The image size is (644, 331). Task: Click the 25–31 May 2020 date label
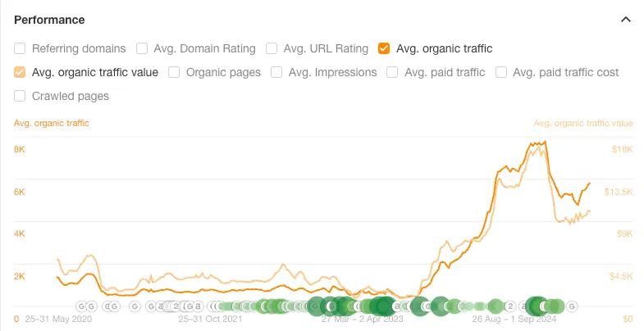pyautogui.click(x=57, y=319)
